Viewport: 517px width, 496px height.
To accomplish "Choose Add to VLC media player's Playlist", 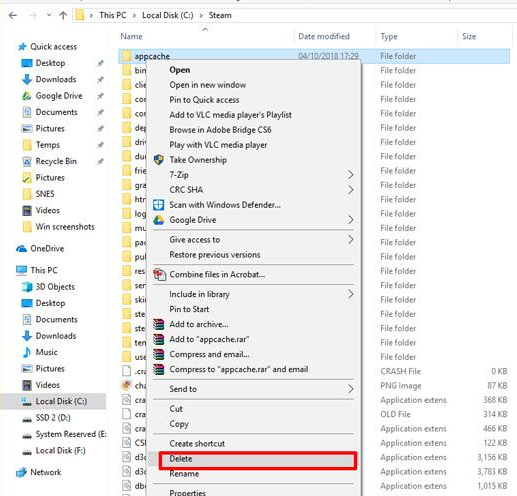I will click(230, 115).
